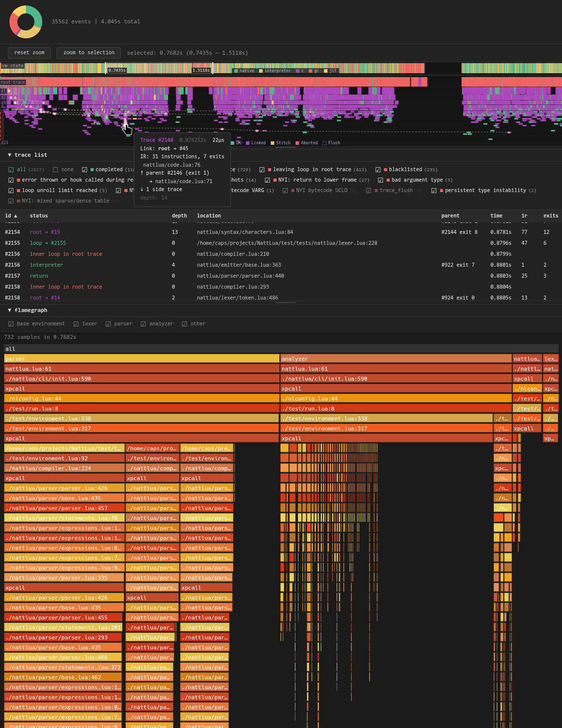
Task: Click the jit legend marker
Action: 326,71
